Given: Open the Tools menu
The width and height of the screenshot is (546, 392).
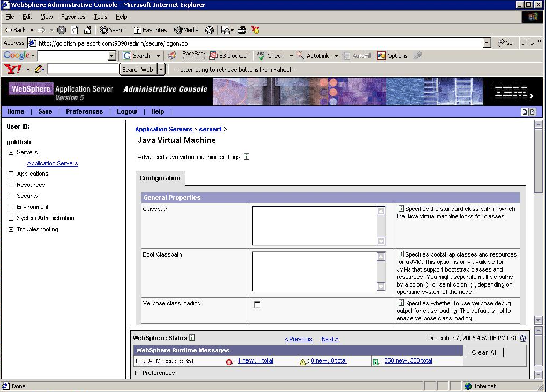Looking at the screenshot, I should click(101, 17).
